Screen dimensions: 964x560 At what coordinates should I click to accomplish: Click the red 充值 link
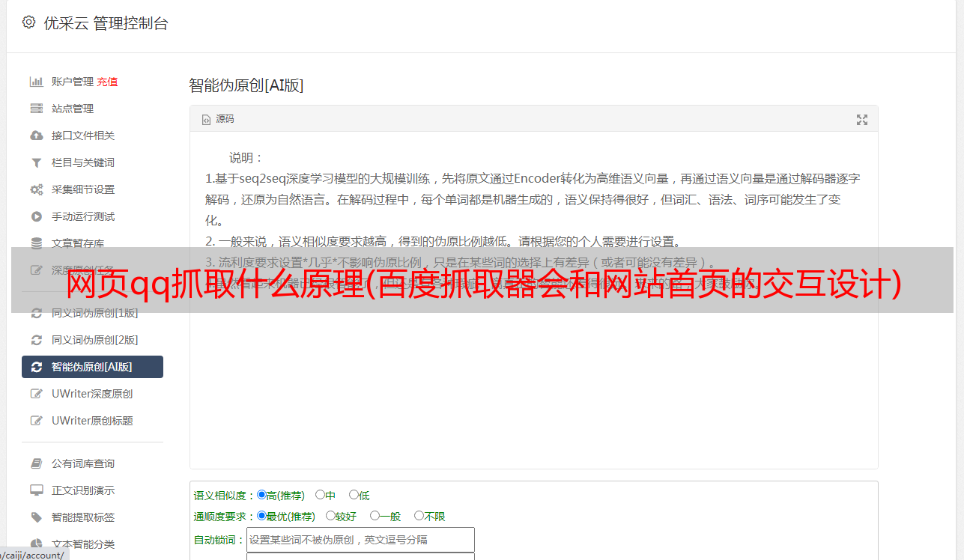tap(107, 82)
